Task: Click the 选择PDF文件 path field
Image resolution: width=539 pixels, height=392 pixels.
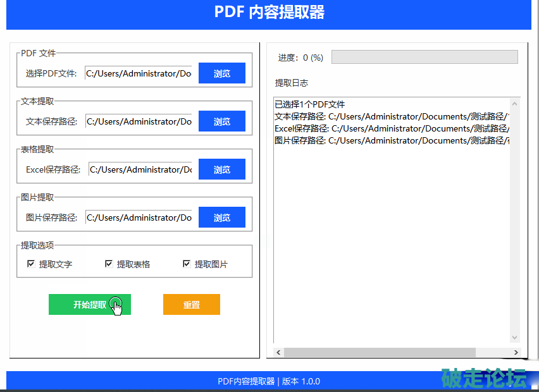Action: coord(139,73)
